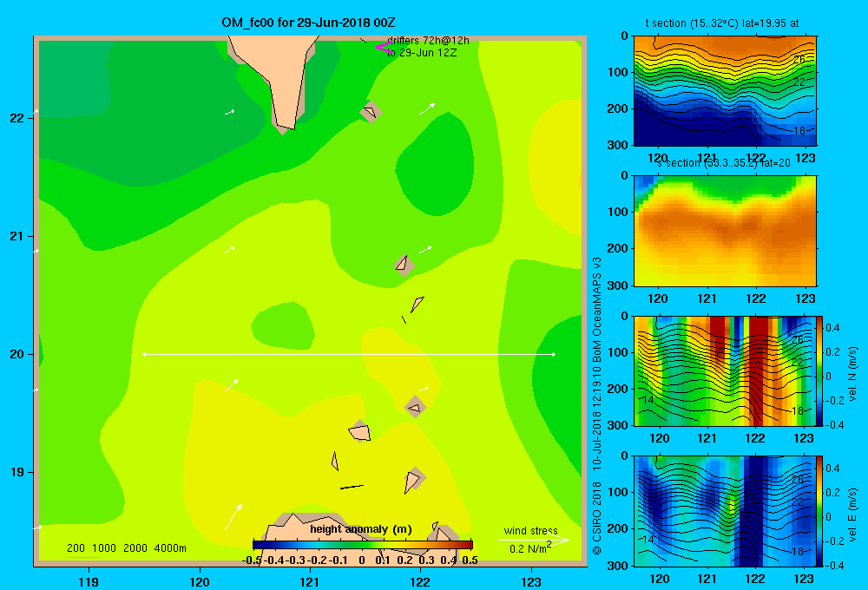Click the large wind arrow below latitude 19

[233, 516]
